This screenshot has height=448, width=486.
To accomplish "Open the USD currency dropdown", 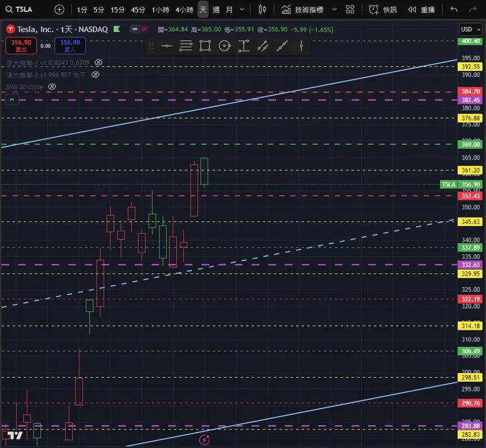I will click(470, 30).
